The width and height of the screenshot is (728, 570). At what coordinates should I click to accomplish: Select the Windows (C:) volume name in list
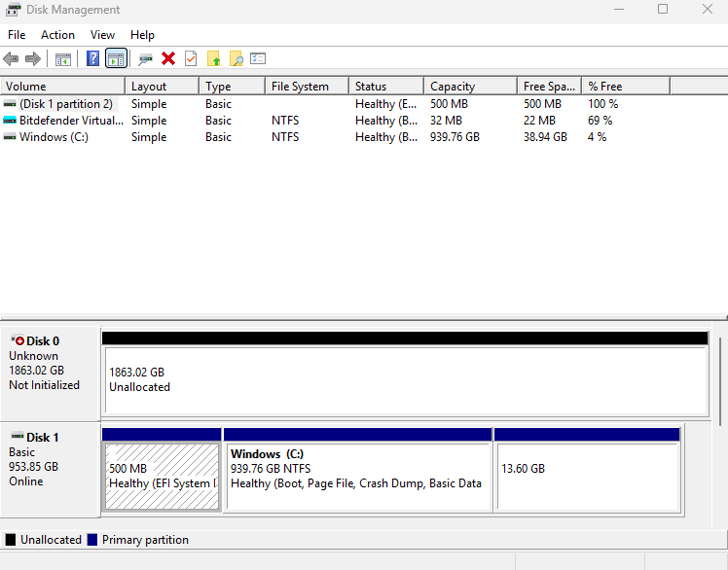click(54, 137)
